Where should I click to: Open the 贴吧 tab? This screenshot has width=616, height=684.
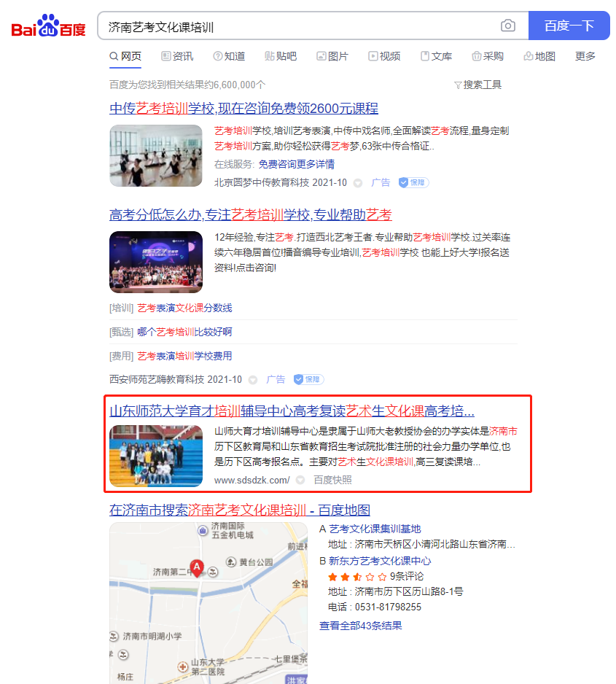(x=281, y=56)
